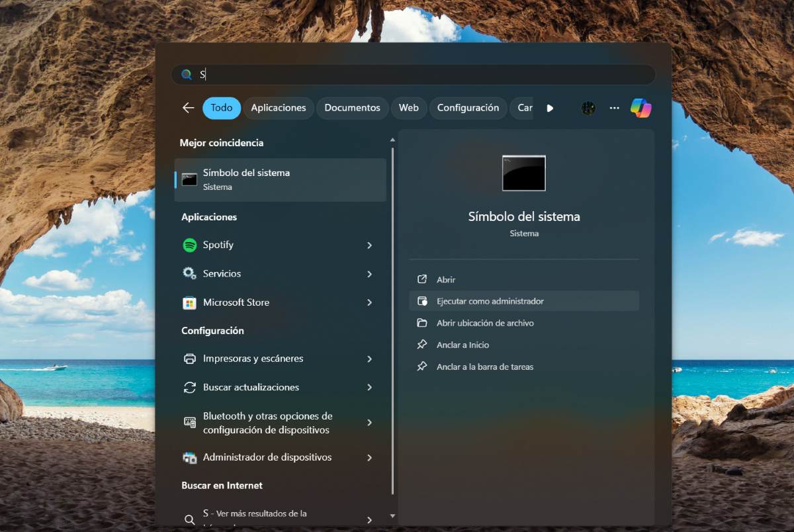Click the Impresoras y escáneres printer icon
The image size is (794, 532).
coord(190,359)
